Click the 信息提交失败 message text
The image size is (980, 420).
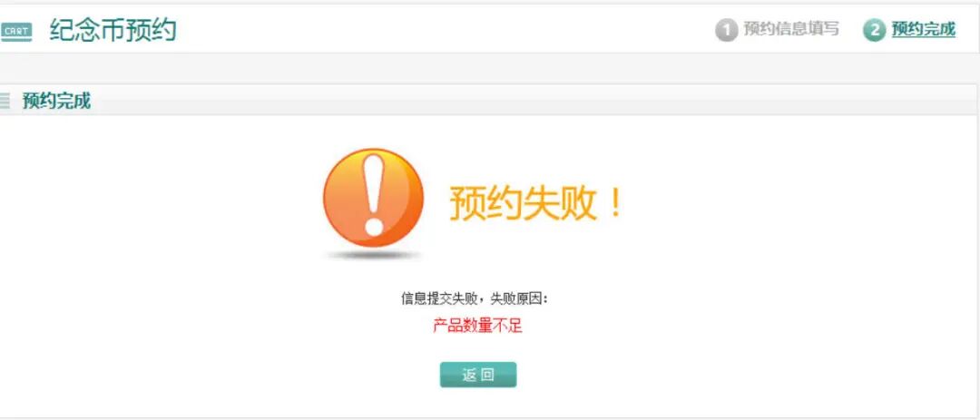coord(439,298)
